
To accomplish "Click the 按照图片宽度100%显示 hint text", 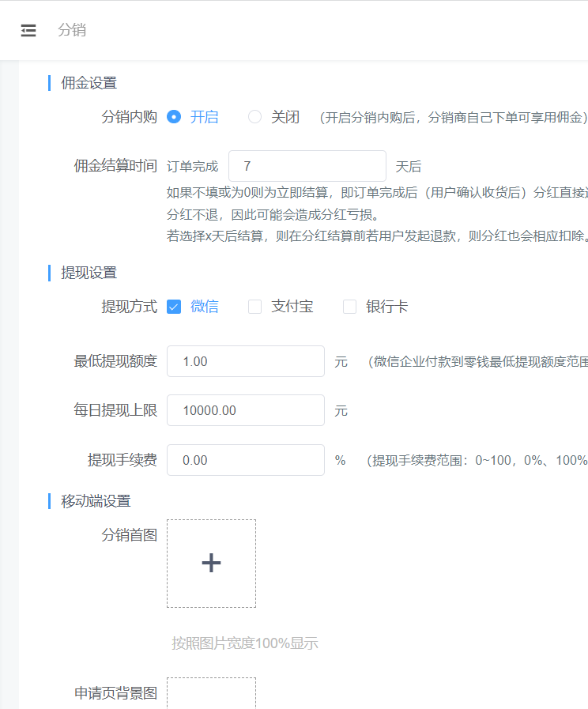I will [x=245, y=643].
